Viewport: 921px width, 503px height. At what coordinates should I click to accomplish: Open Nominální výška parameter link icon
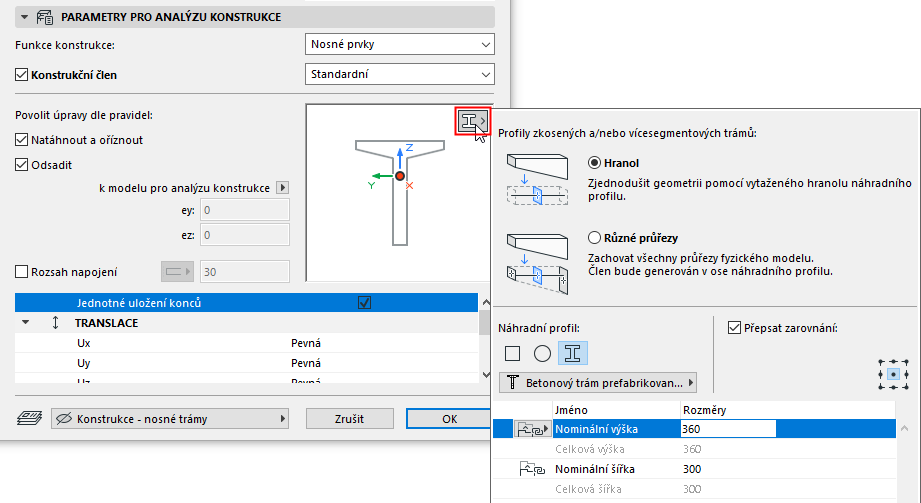[532, 430]
